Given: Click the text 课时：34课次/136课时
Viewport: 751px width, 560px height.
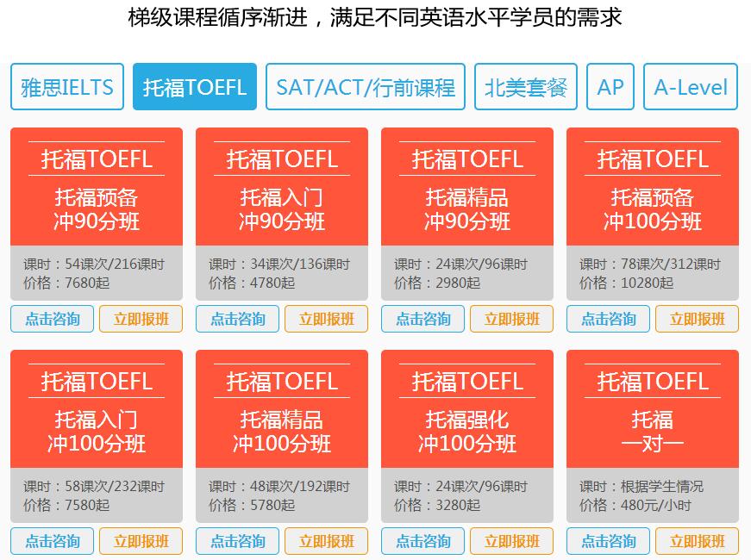Looking at the screenshot, I should [279, 264].
